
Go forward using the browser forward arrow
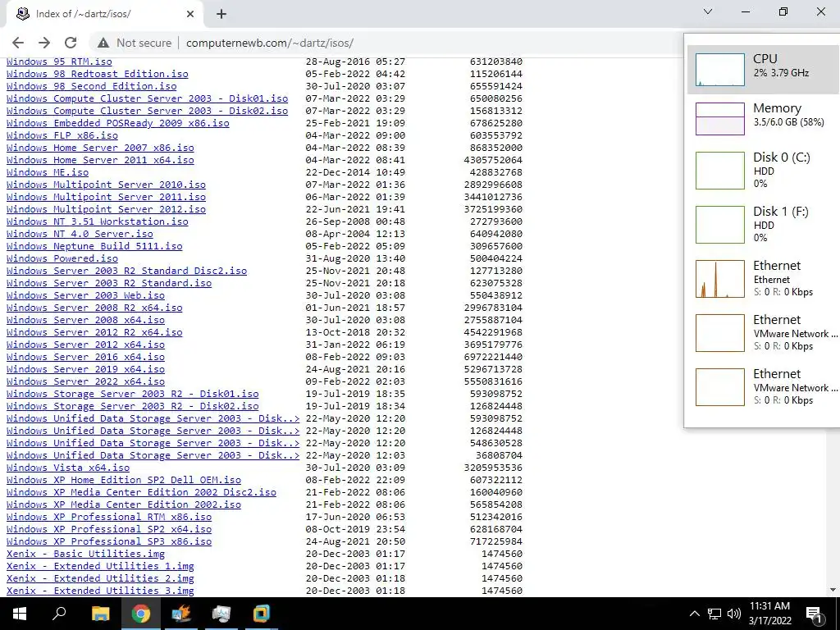click(44, 43)
